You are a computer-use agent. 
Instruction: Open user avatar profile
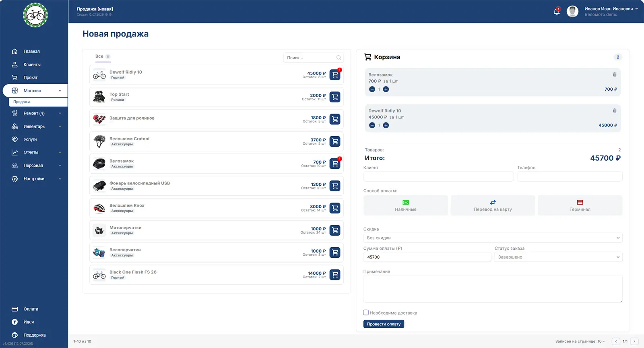click(572, 11)
